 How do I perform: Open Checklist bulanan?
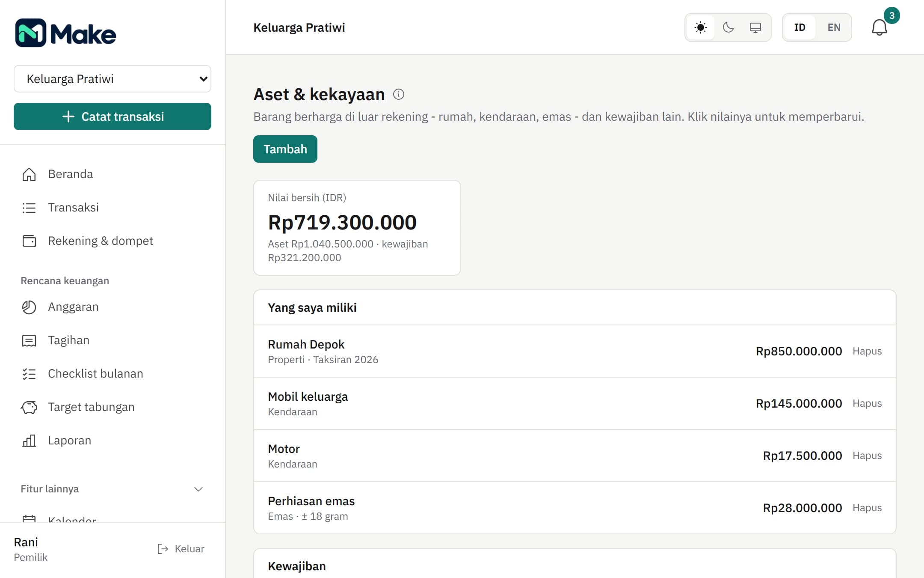[x=113, y=374]
